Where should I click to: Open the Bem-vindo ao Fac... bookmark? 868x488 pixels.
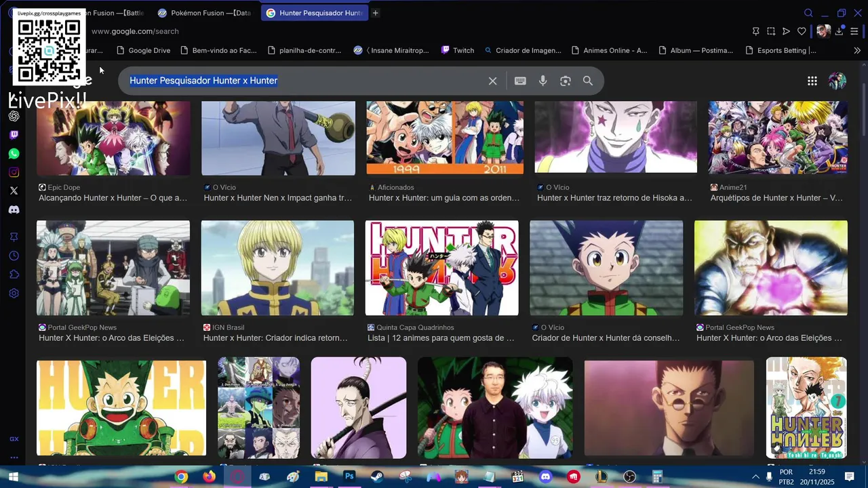click(218, 50)
